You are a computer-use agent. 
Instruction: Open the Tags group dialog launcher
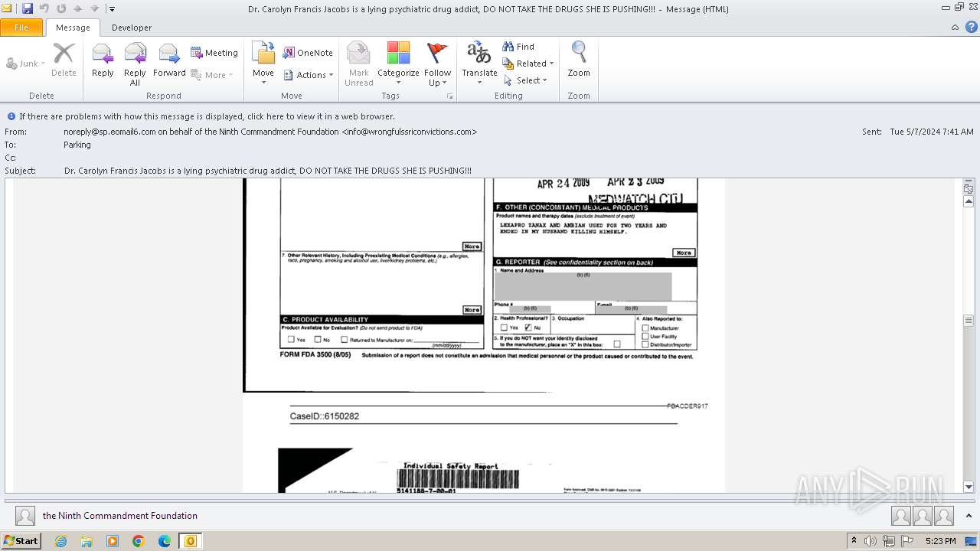click(449, 96)
